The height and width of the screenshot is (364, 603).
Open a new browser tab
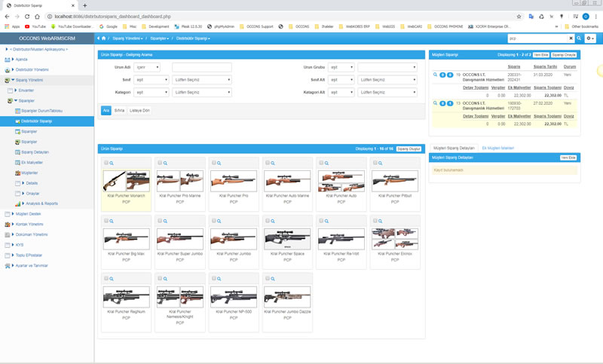click(x=84, y=5)
